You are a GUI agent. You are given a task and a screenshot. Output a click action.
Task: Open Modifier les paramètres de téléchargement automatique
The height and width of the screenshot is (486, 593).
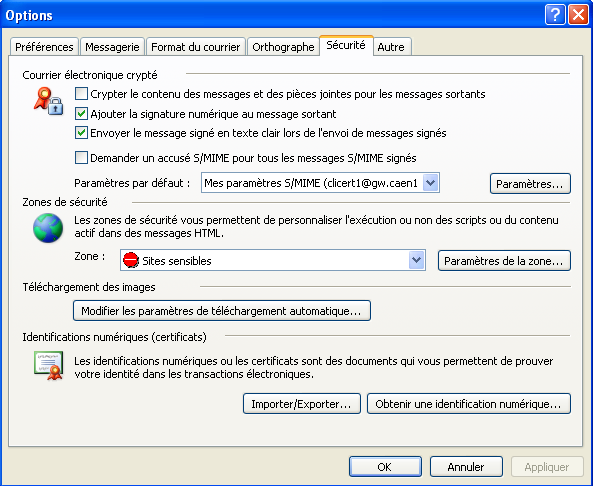(x=222, y=311)
